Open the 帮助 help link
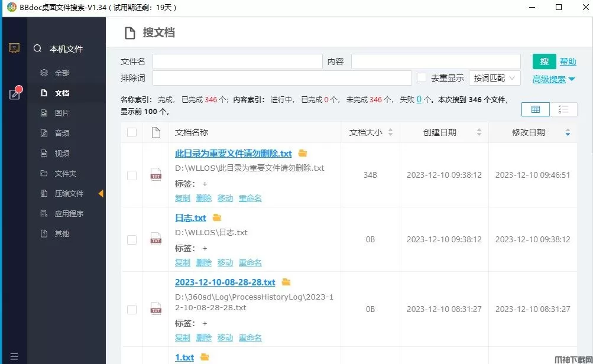Screen dimensions: 593x364 568,61
